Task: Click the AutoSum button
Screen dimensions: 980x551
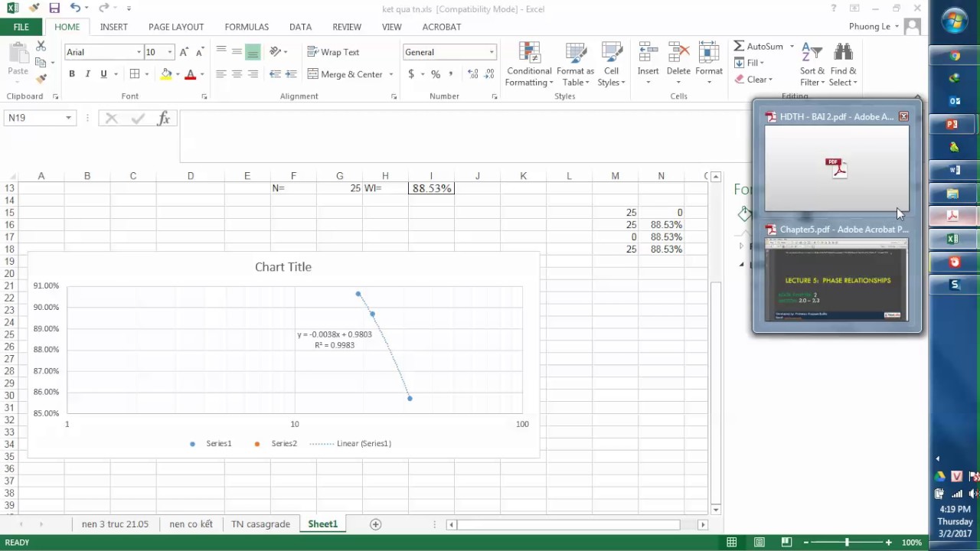Action: 759,47
